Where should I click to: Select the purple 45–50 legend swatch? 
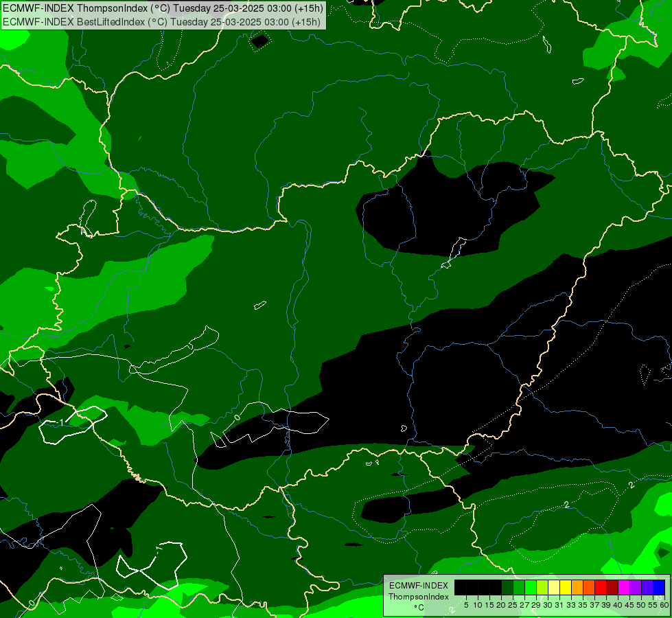click(636, 588)
